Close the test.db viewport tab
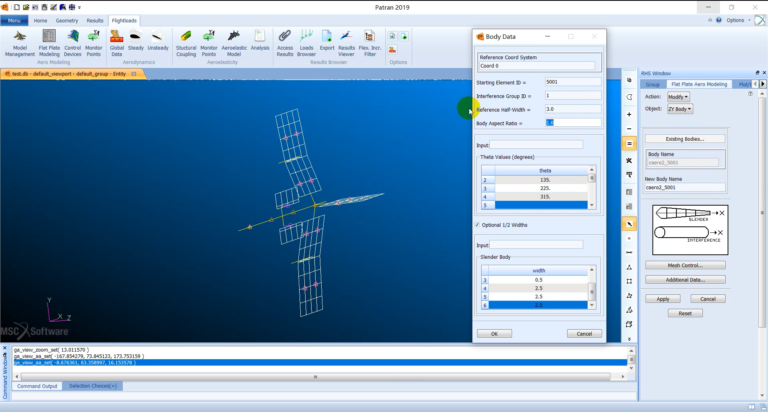The height and width of the screenshot is (412, 768). 134,74
